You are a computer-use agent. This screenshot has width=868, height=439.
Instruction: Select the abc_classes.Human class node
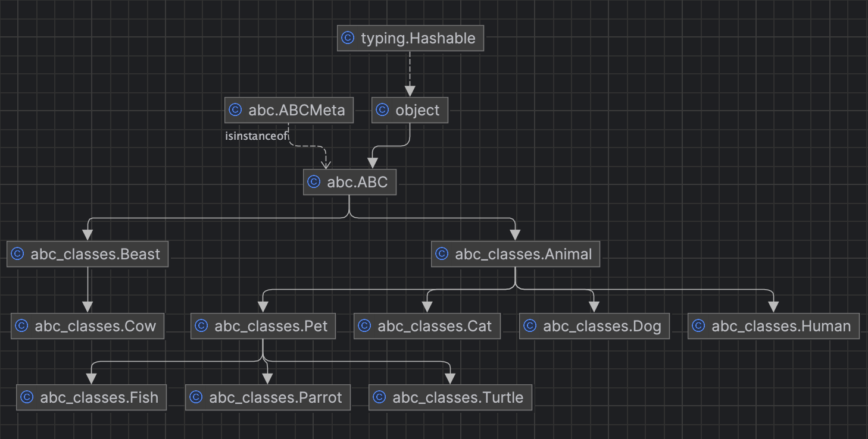(x=773, y=326)
